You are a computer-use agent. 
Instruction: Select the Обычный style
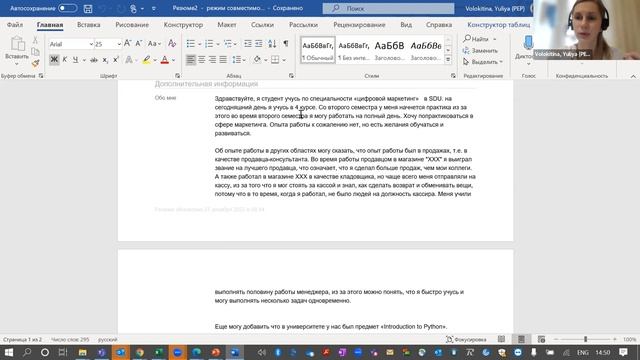tap(318, 50)
